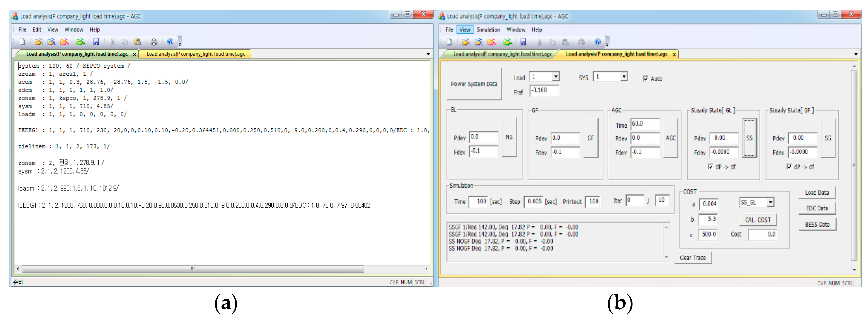Click the horizontal scrollbar thumb in text editor
Viewport: 868px width, 320px height.
[x=193, y=269]
